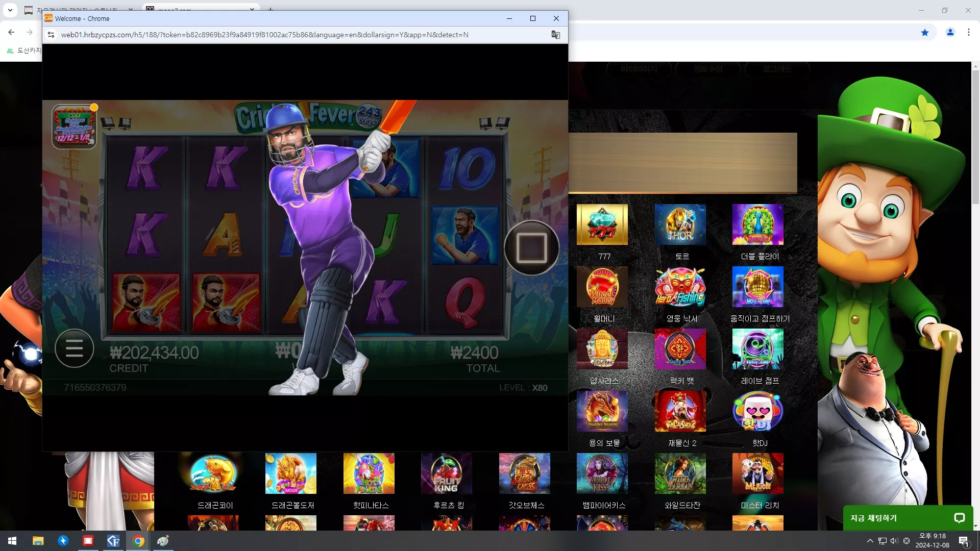Image resolution: width=980 pixels, height=551 pixels.
Task: Launch the Move n' Jump disco game
Action: tap(758, 287)
